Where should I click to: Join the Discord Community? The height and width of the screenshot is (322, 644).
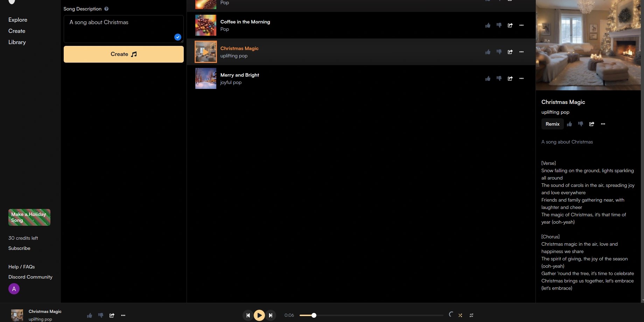pos(30,277)
